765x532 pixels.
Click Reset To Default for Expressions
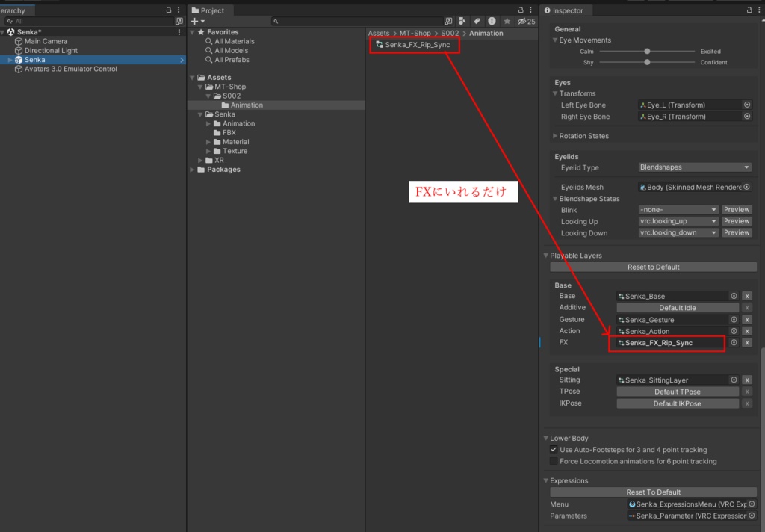click(x=653, y=492)
